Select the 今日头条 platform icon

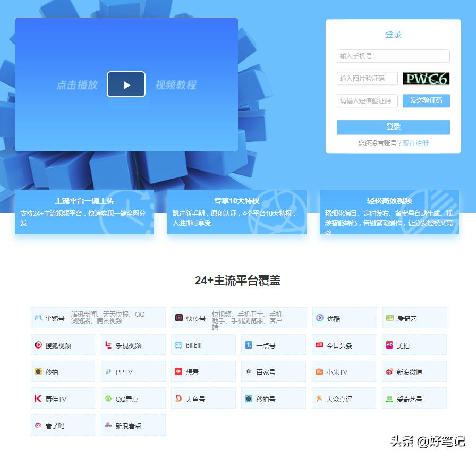(x=343, y=345)
